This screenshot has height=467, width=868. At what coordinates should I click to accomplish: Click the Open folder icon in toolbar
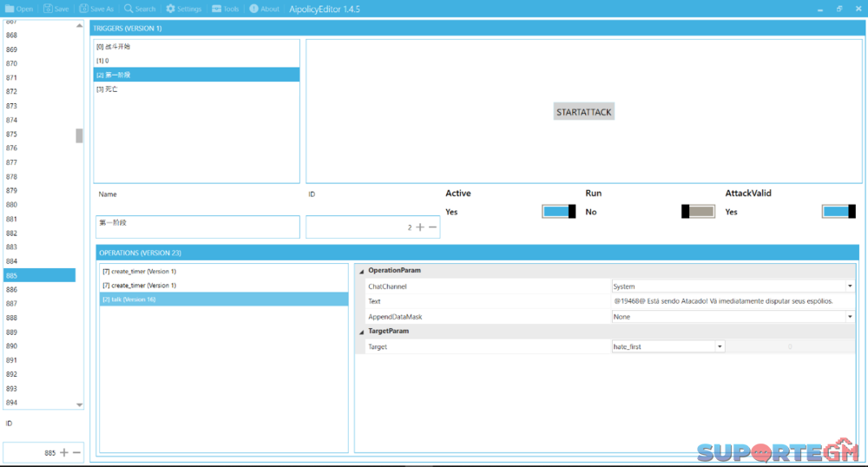[x=9, y=9]
